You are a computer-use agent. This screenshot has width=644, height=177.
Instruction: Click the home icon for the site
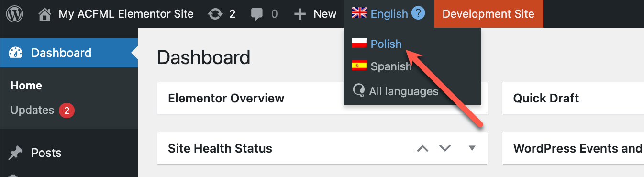click(x=44, y=14)
